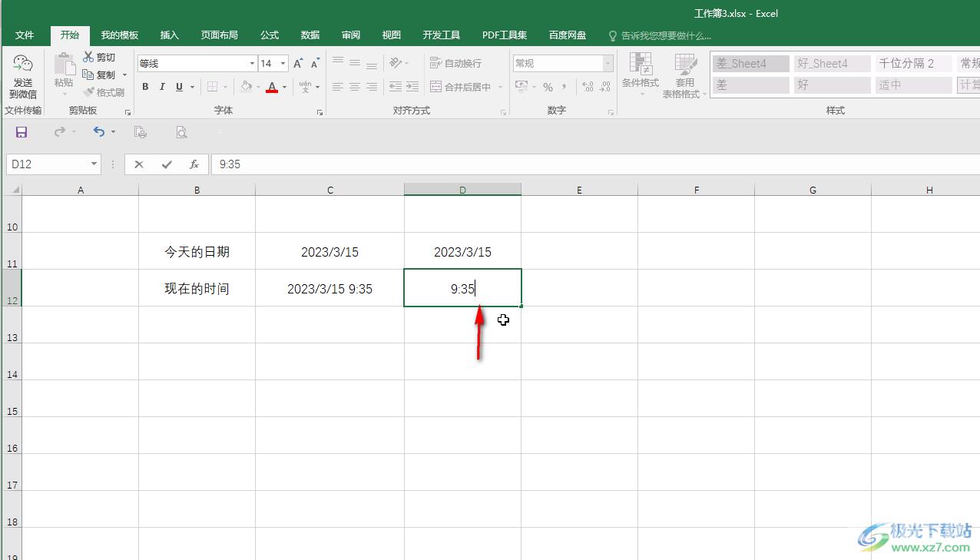Toggle Merge and Center (合并后居中)
980x560 pixels.
tap(461, 87)
